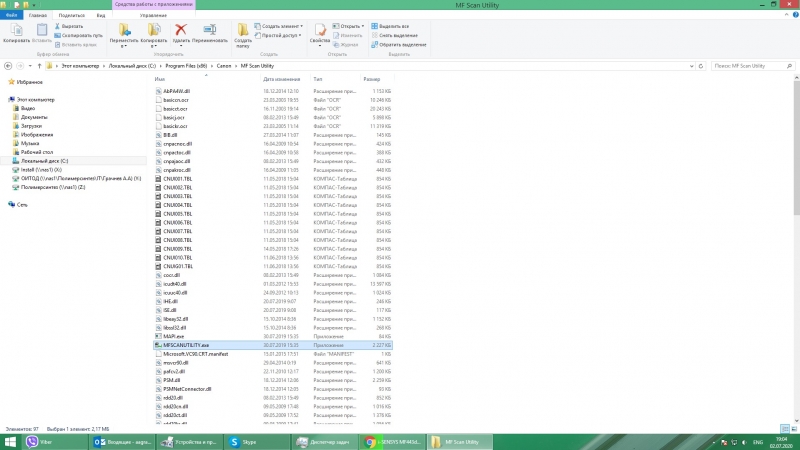This screenshot has width=800, height=450.
Task: Click the Up one level arrow
Action: point(39,65)
